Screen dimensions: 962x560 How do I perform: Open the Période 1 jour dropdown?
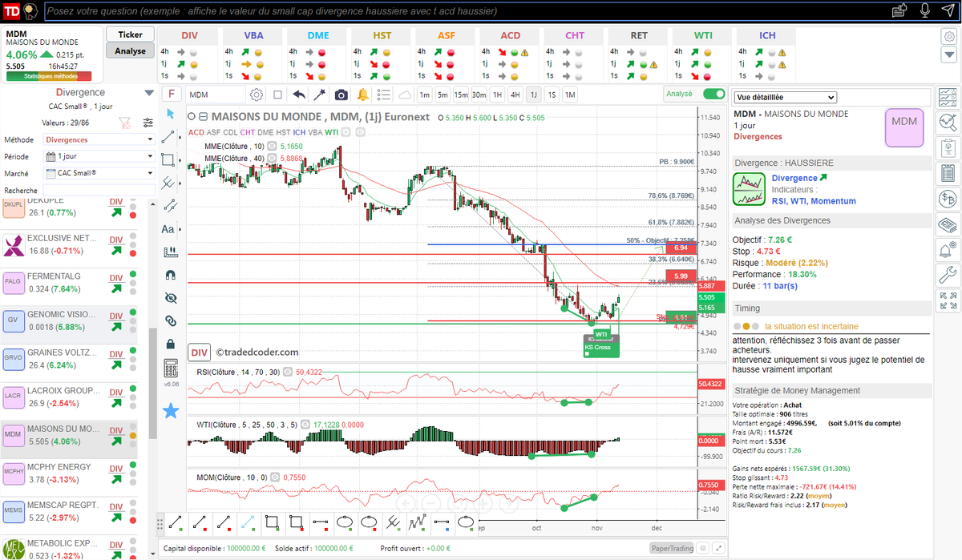(99, 156)
